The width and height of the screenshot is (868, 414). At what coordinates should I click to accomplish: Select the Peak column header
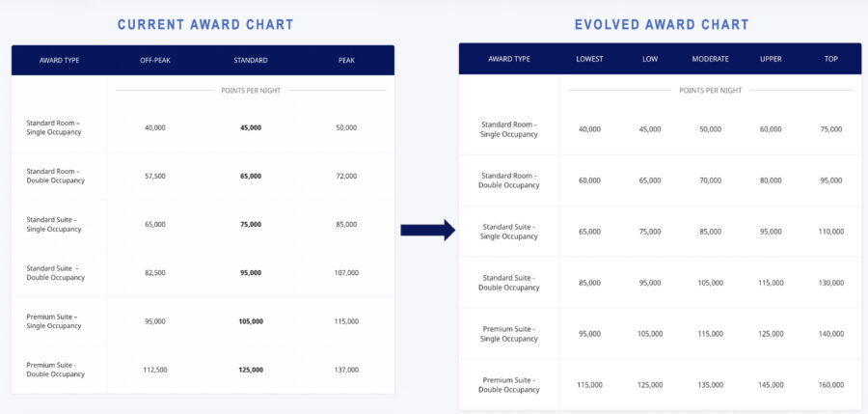346,60
